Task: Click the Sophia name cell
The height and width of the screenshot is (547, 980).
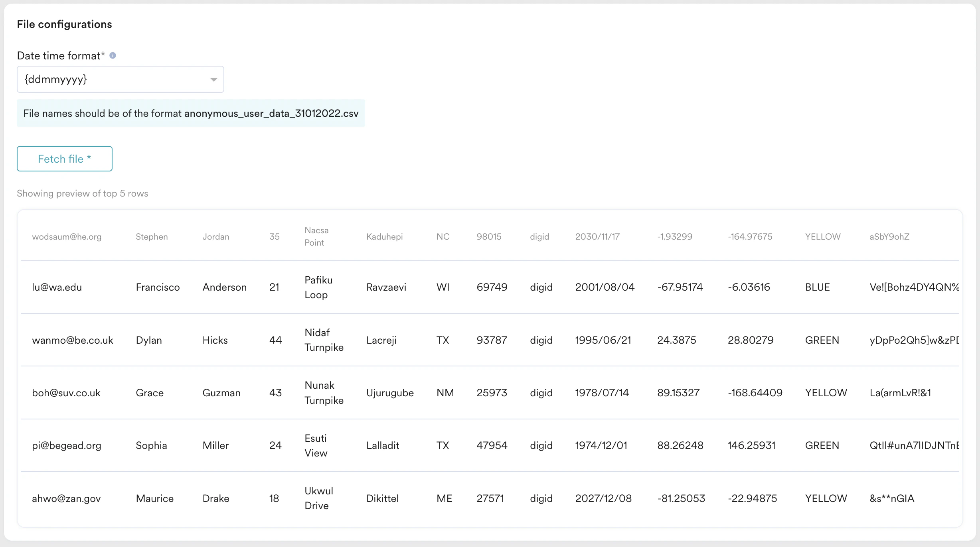Action: tap(151, 445)
